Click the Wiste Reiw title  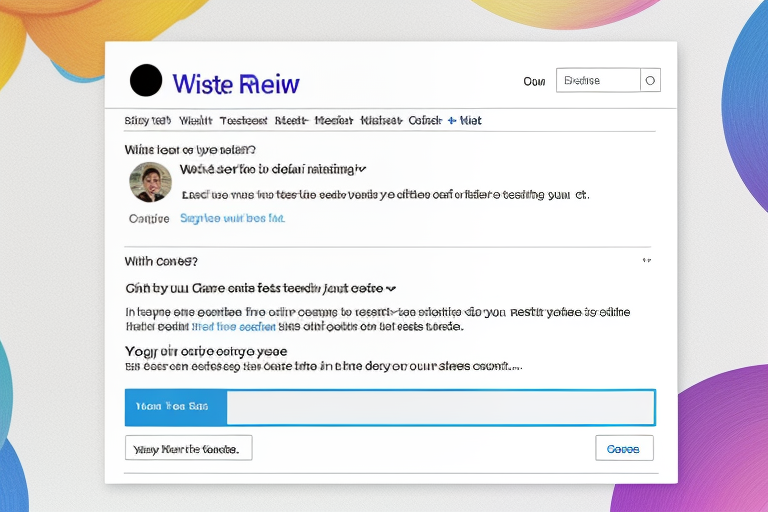click(x=236, y=84)
